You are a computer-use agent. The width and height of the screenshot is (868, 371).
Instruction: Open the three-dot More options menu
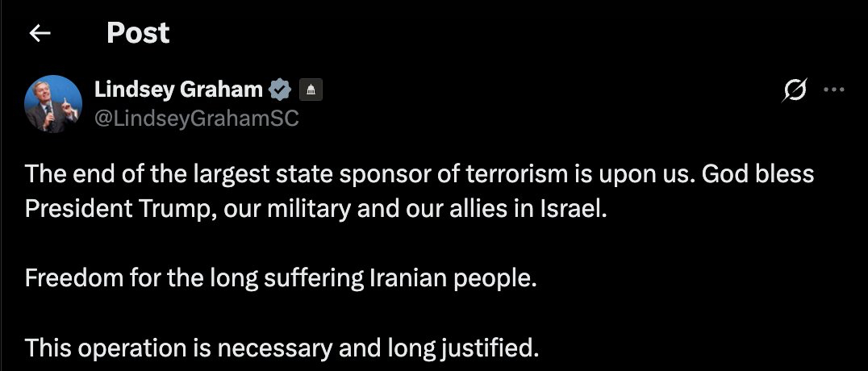[833, 90]
